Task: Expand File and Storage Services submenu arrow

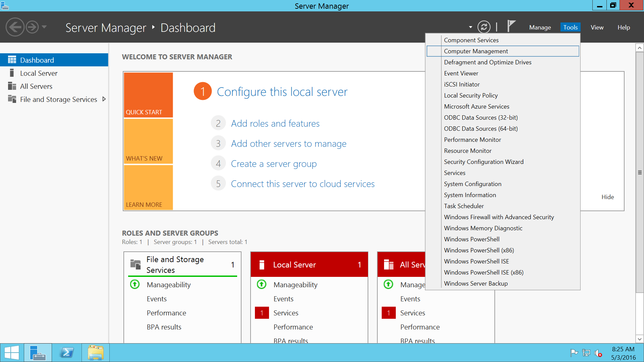Action: click(104, 99)
